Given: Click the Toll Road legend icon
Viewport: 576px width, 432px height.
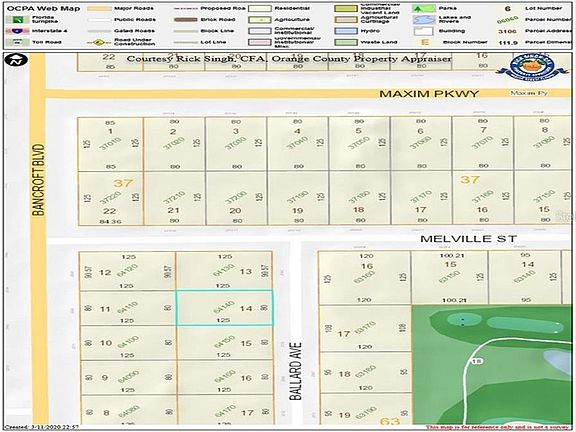Looking at the screenshot, I should coord(18,42).
